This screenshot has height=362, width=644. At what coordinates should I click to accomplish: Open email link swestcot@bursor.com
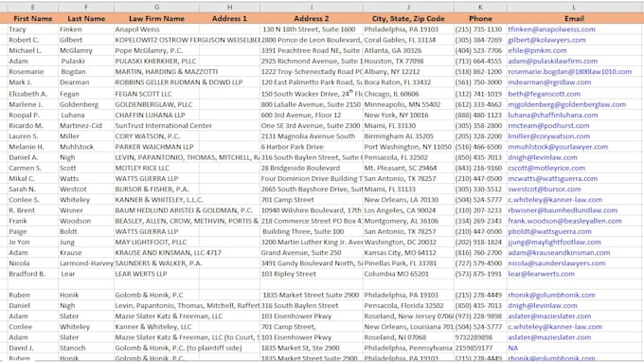545,189
